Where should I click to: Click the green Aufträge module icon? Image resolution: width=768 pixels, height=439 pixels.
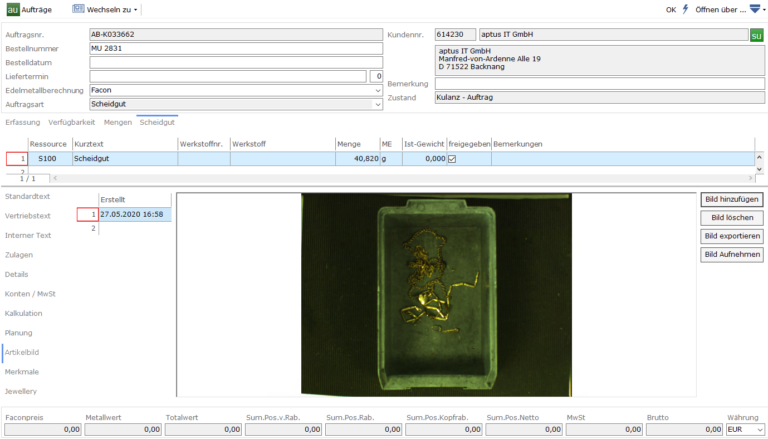point(13,9)
